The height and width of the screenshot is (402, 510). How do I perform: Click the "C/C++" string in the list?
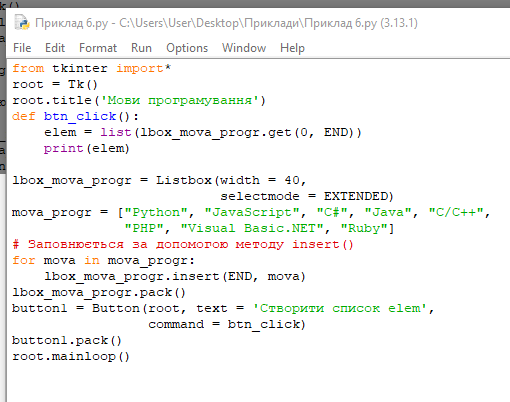(x=456, y=212)
